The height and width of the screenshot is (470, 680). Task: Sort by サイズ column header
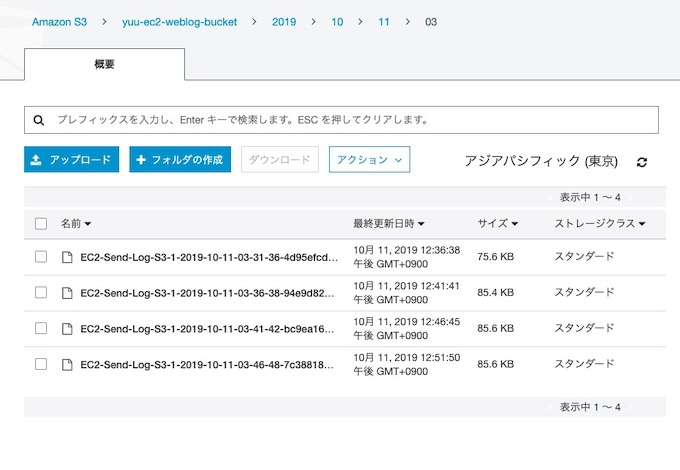tap(497, 224)
